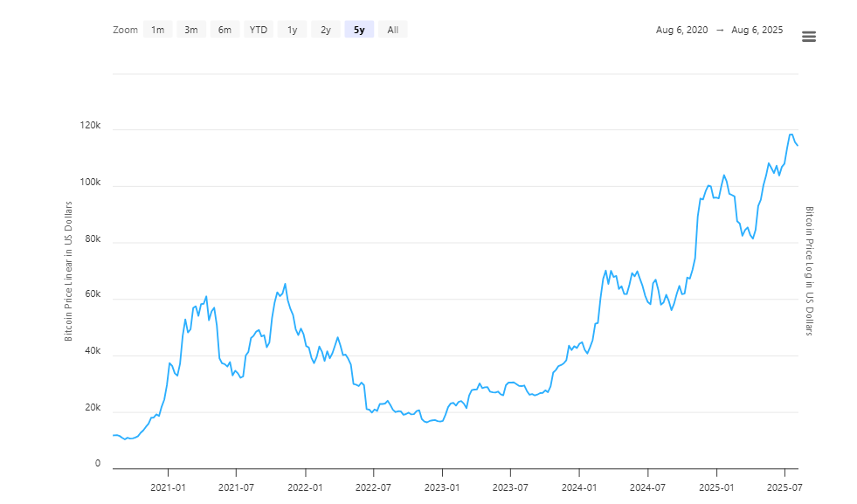Click the 2023-07 x-axis label
Viewport: 857px width, 504px height.
510,487
